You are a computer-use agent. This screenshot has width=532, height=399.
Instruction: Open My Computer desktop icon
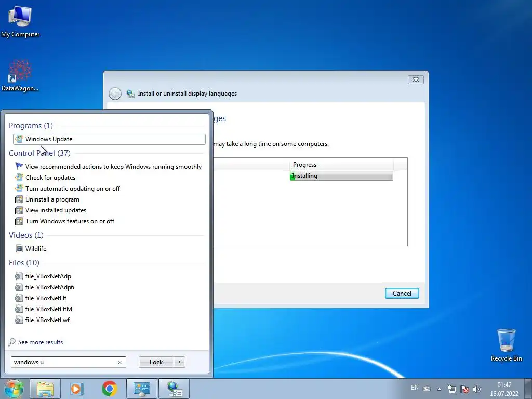[20, 22]
